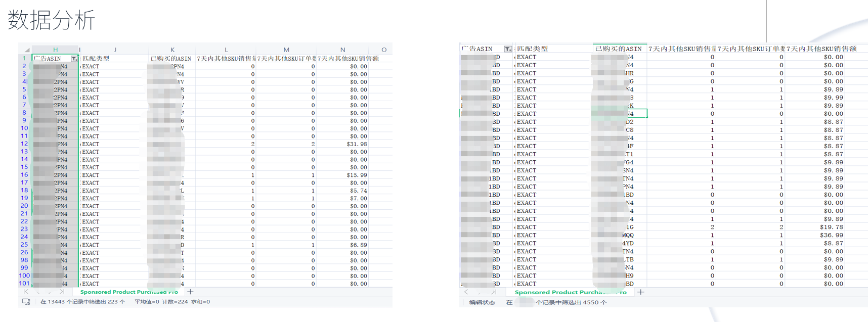The width and height of the screenshot is (868, 322).
Task: Open Sponsored Product sheet tab in left workbook
Action: (x=129, y=292)
